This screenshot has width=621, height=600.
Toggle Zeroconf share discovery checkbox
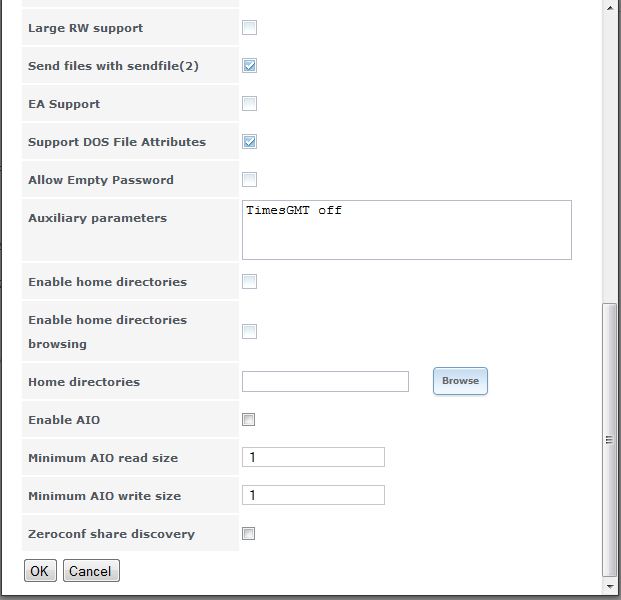(249, 534)
